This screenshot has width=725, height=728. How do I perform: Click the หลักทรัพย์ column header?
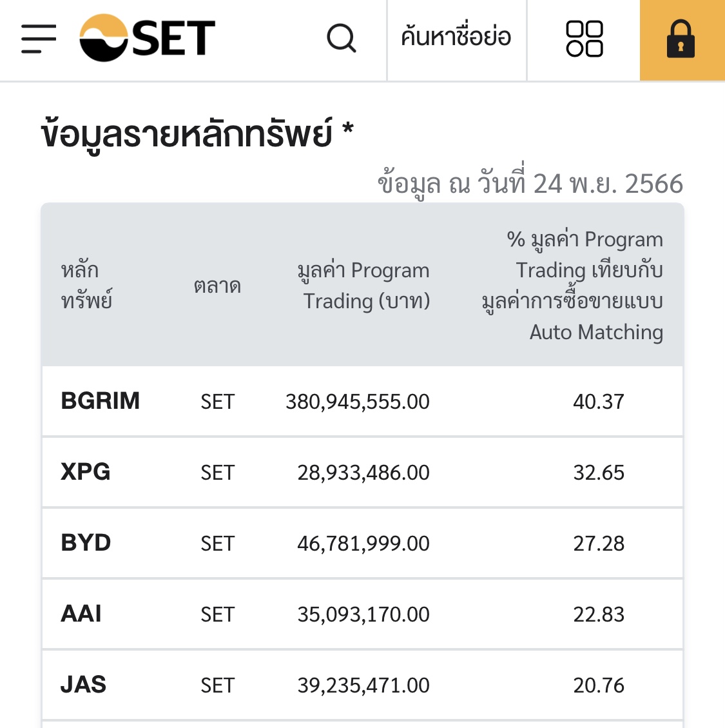tap(87, 286)
